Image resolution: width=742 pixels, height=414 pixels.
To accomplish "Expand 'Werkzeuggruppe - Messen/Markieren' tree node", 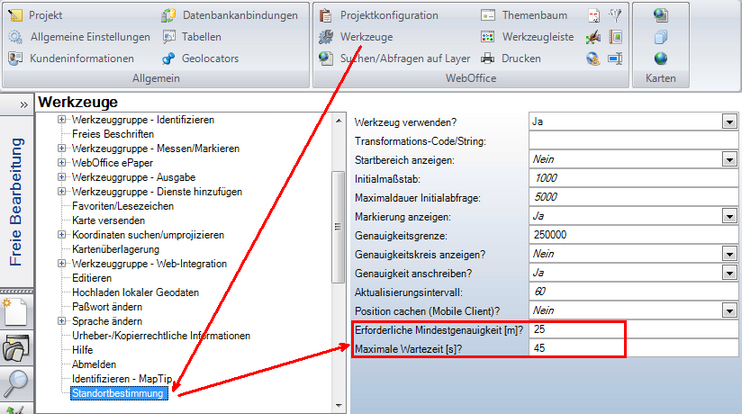I will (62, 149).
